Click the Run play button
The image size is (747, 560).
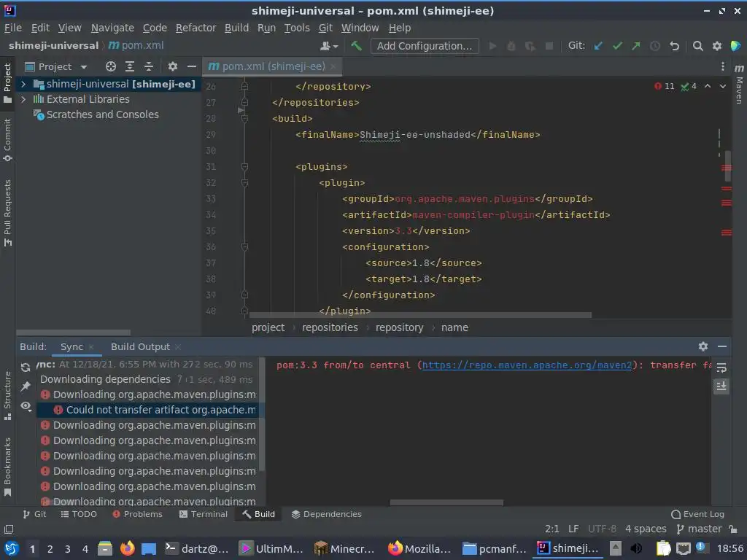[x=493, y=46]
